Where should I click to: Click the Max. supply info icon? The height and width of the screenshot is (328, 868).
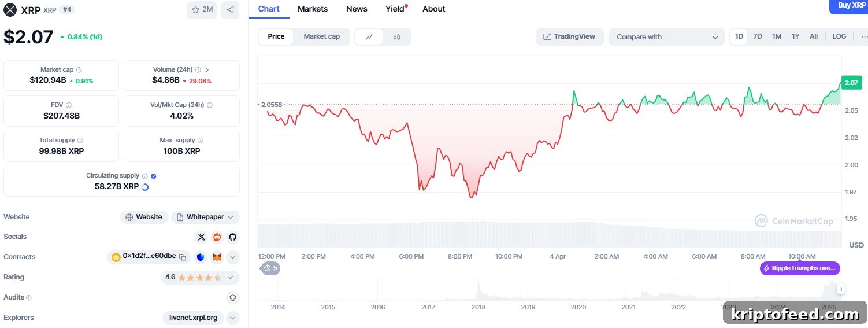coord(201,141)
